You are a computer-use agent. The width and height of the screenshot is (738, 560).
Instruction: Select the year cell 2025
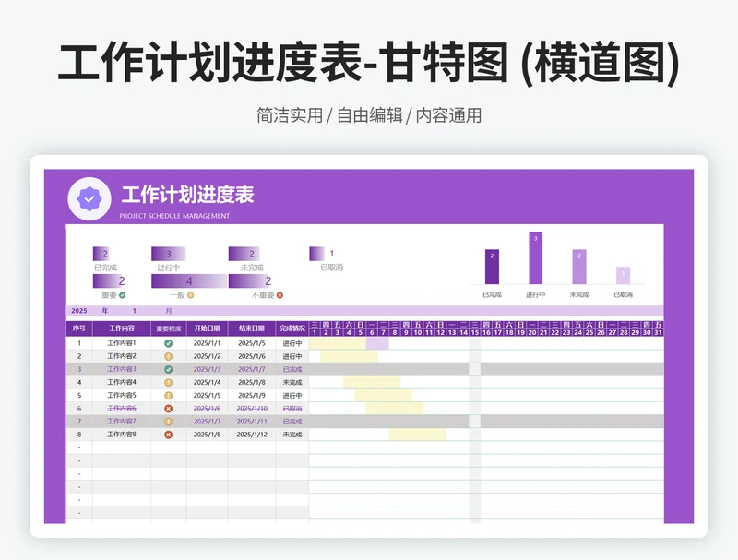click(x=79, y=311)
